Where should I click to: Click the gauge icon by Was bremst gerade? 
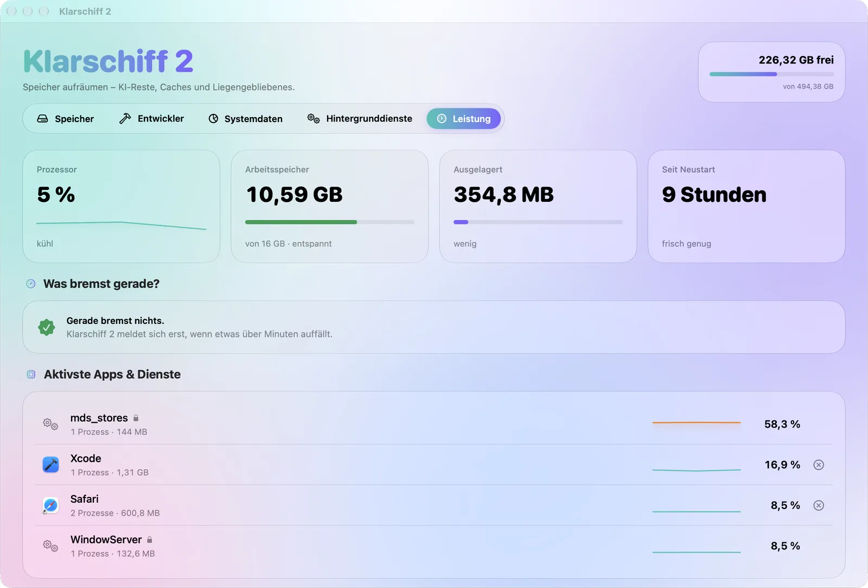pos(31,284)
